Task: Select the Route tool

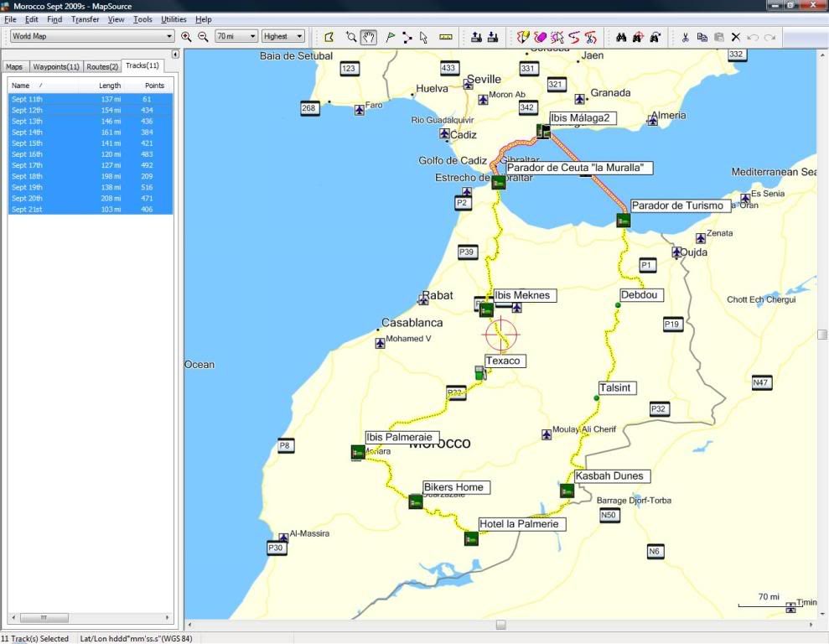Action: pyautogui.click(x=407, y=37)
